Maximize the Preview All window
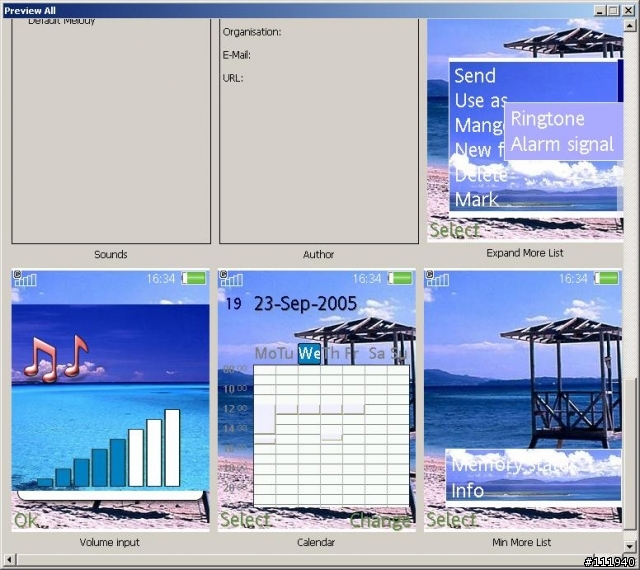This screenshot has width=640, height=570. click(613, 11)
